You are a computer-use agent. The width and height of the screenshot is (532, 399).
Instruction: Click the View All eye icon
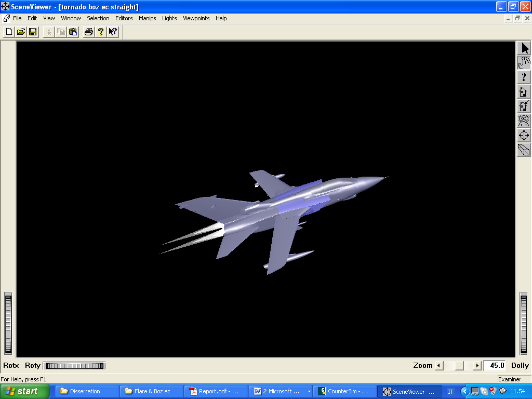[524, 121]
